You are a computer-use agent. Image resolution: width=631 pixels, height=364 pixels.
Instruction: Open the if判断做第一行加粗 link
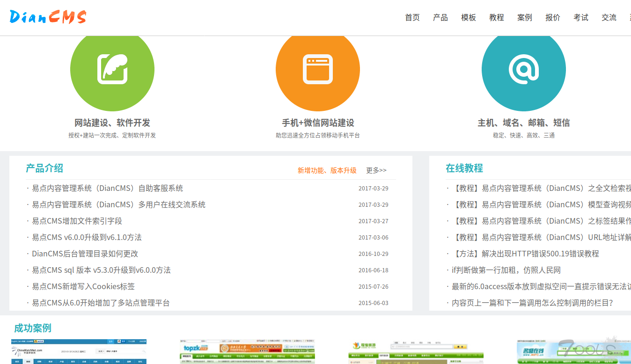tap(506, 270)
